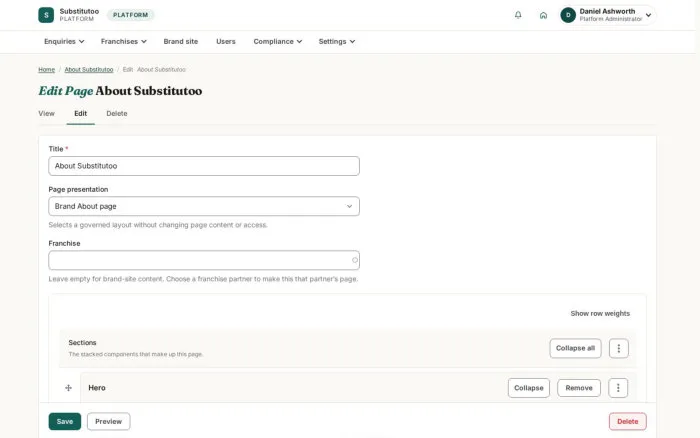Click the 'Hero' section label

click(x=97, y=388)
